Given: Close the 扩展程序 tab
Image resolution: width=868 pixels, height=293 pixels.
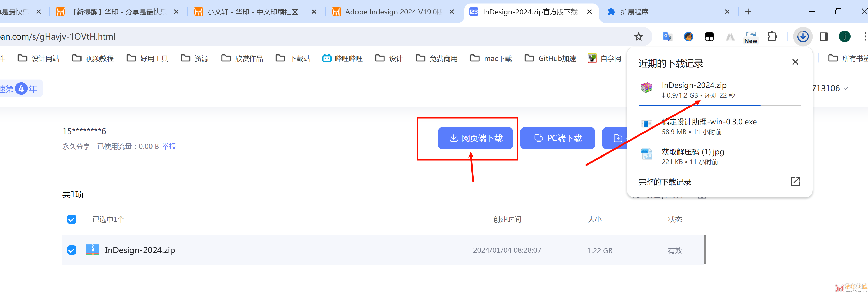Looking at the screenshot, I should coord(727,12).
